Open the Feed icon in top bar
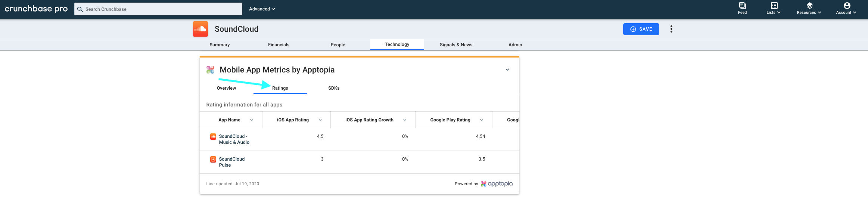This screenshot has height=198, width=868. click(x=742, y=6)
